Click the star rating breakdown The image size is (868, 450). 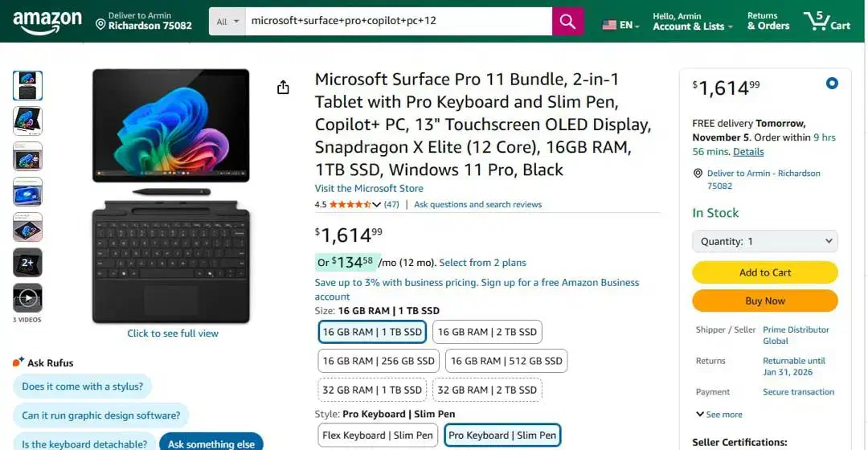[x=354, y=205]
